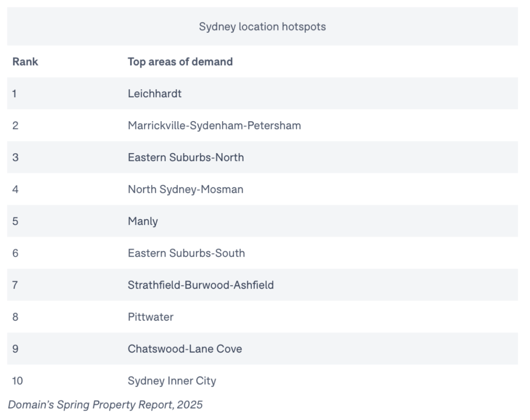Click the Manly entry
The height and width of the screenshot is (420, 530).
coord(143,221)
